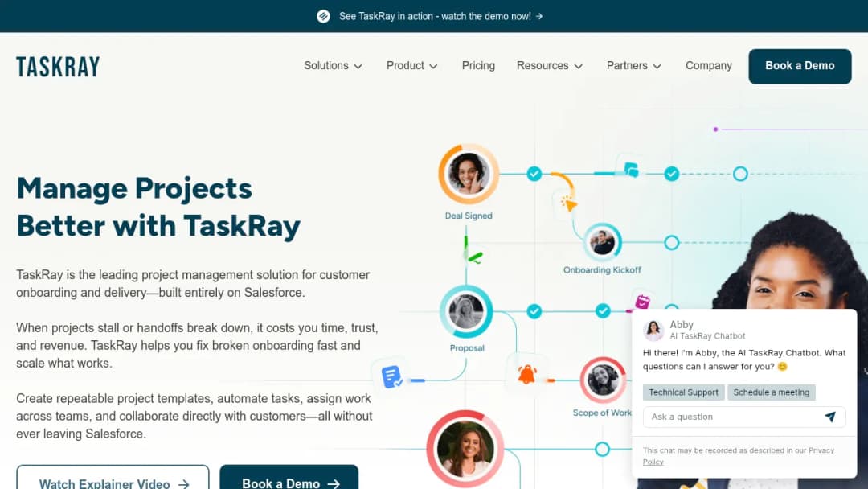Click the Scope of Work label
Viewport: 868px width, 489px height.
(x=602, y=413)
